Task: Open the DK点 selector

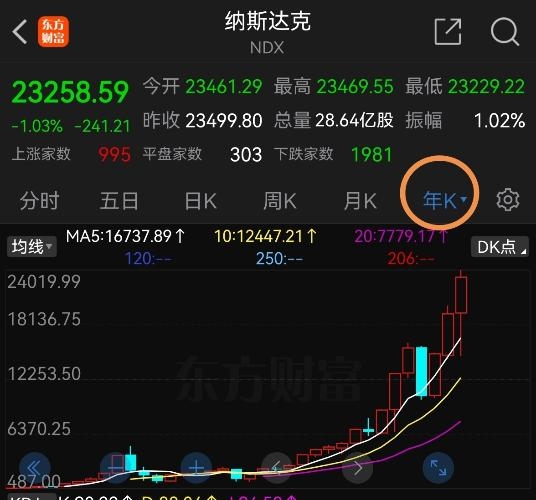Action: (500, 247)
